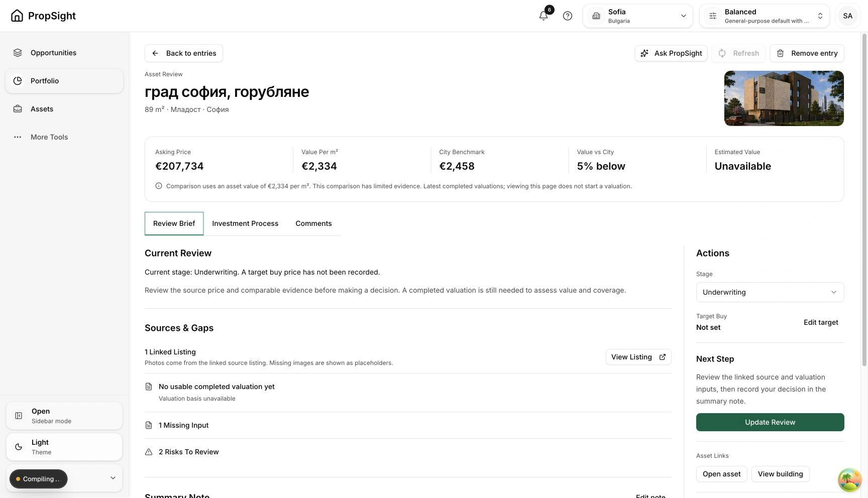Click the Value Per m² €2,334 figure
The width and height of the screenshot is (868, 498).
click(x=319, y=166)
